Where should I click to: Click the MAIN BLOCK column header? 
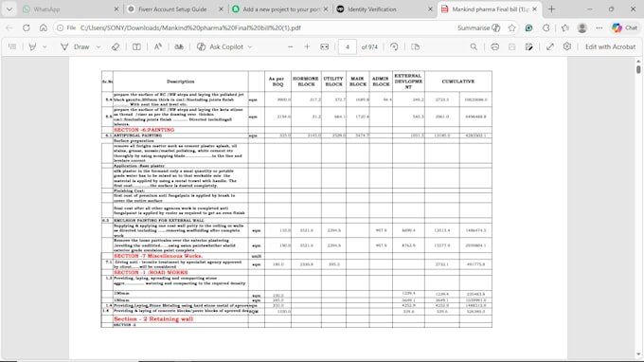[358, 81]
